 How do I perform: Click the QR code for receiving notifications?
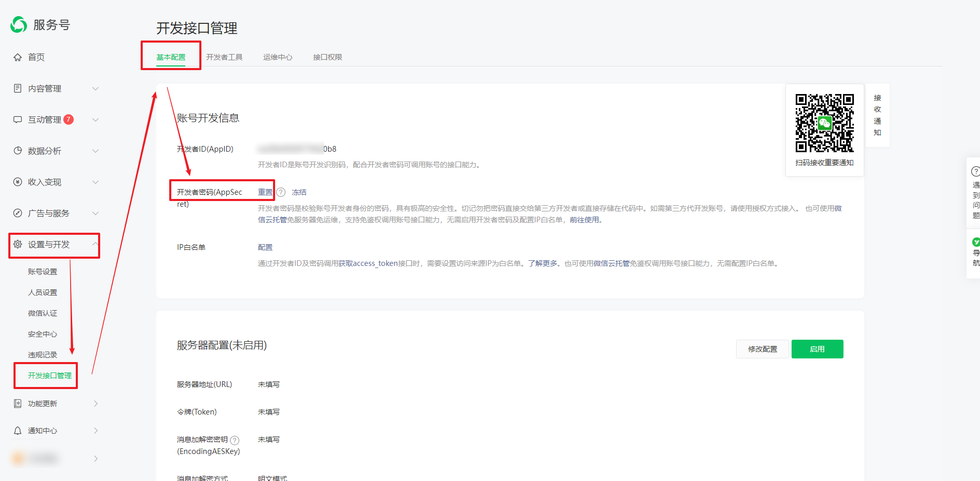point(825,123)
